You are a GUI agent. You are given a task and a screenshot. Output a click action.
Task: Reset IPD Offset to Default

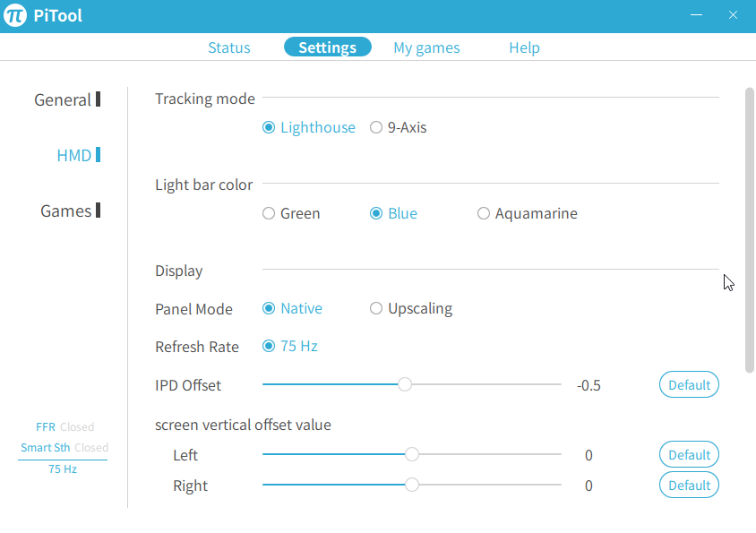(689, 384)
